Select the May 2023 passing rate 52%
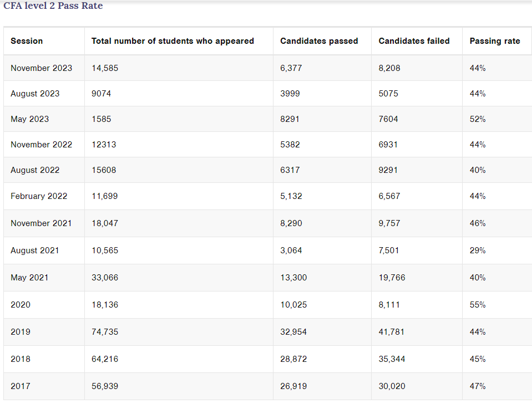Image resolution: width=532 pixels, height=404 pixels. pyautogui.click(x=478, y=119)
